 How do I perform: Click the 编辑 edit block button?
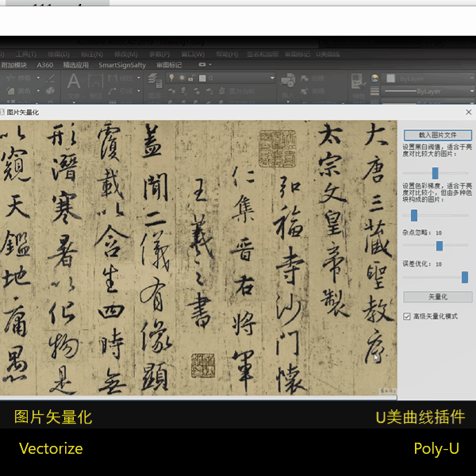313,91
